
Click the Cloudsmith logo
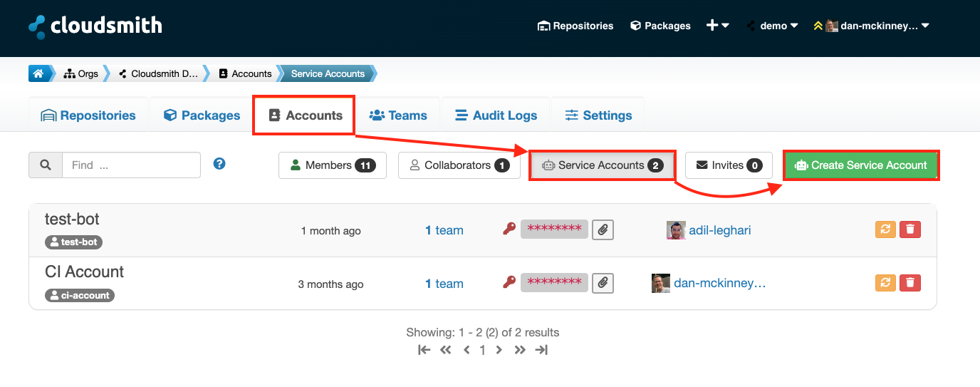pyautogui.click(x=95, y=26)
